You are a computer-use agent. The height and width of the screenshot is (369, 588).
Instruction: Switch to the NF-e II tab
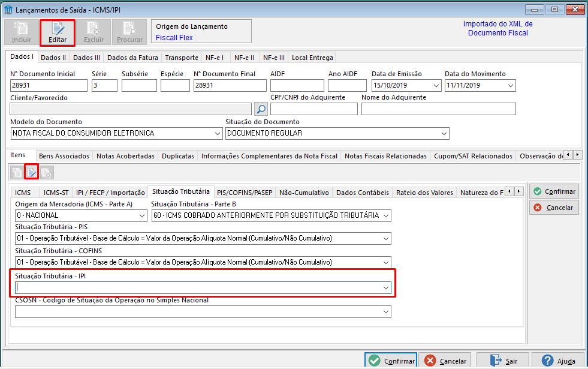[244, 58]
